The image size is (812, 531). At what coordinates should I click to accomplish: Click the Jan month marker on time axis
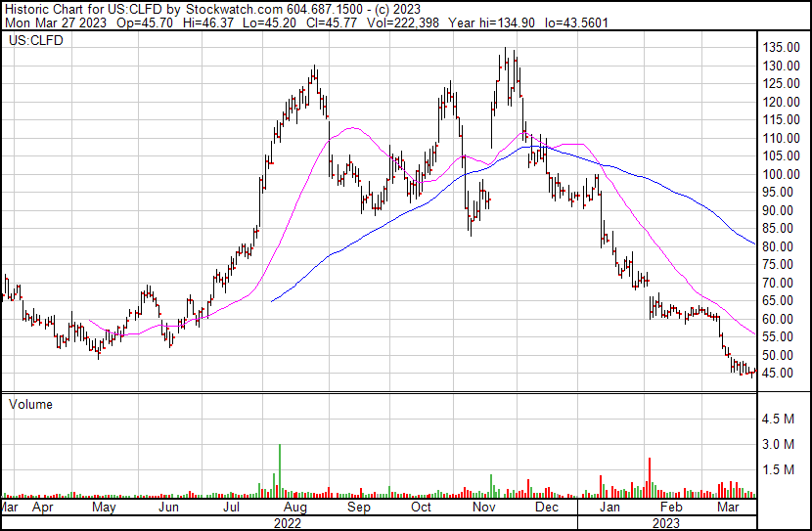click(x=609, y=509)
